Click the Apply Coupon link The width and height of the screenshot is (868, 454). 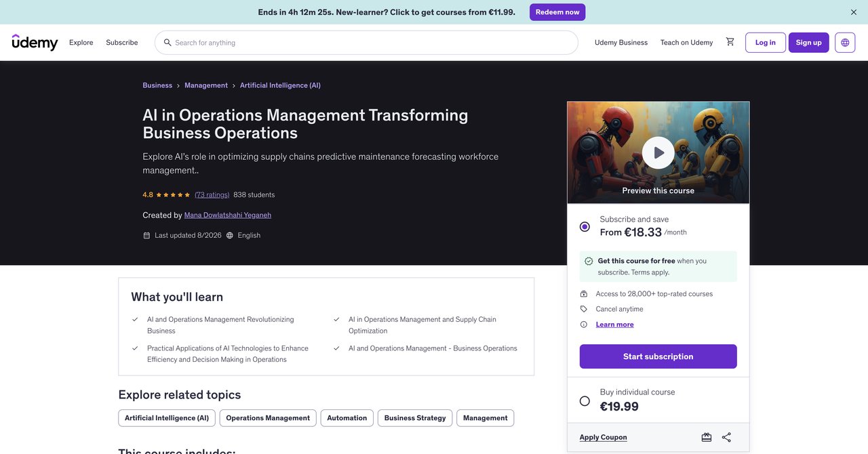[604, 437]
